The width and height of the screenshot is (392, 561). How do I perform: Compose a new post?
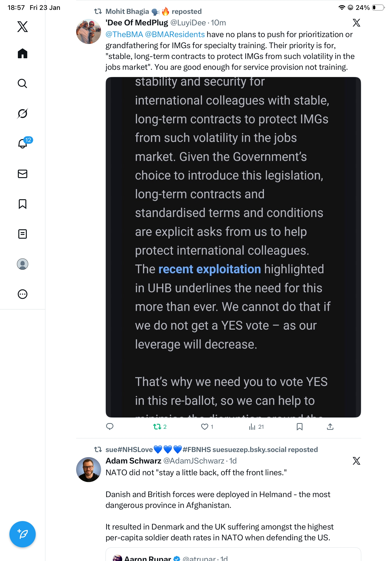pos(23,534)
